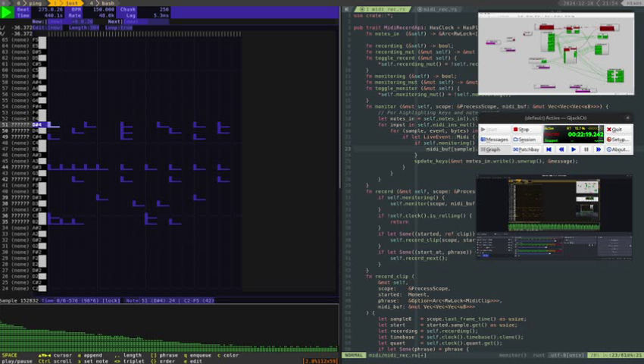Select piano roll row 44 G#3
Screen dimensions: 644x364
click(23, 167)
